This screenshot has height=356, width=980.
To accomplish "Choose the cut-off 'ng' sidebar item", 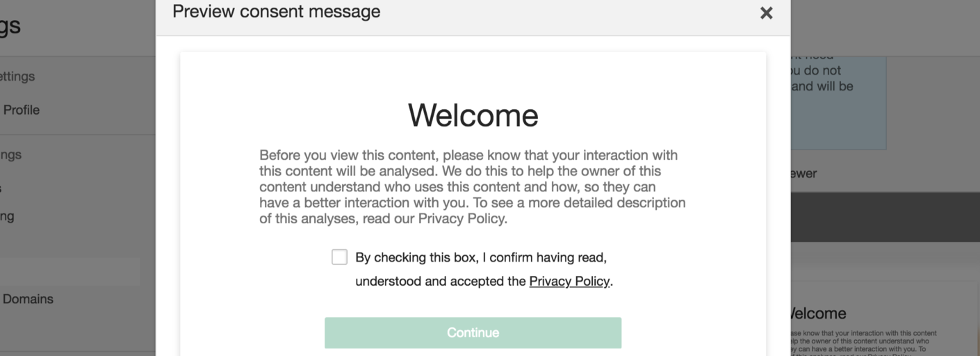I will (x=7, y=216).
